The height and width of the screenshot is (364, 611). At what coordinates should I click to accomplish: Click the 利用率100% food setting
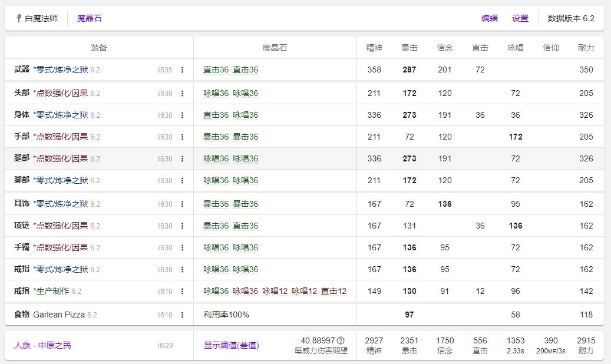pyautogui.click(x=226, y=315)
